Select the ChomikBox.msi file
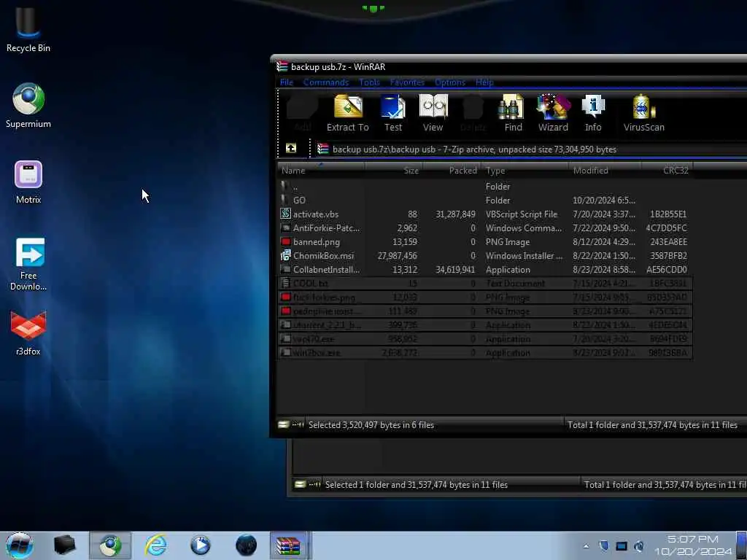This screenshot has height=560, width=747. pyautogui.click(x=485, y=255)
